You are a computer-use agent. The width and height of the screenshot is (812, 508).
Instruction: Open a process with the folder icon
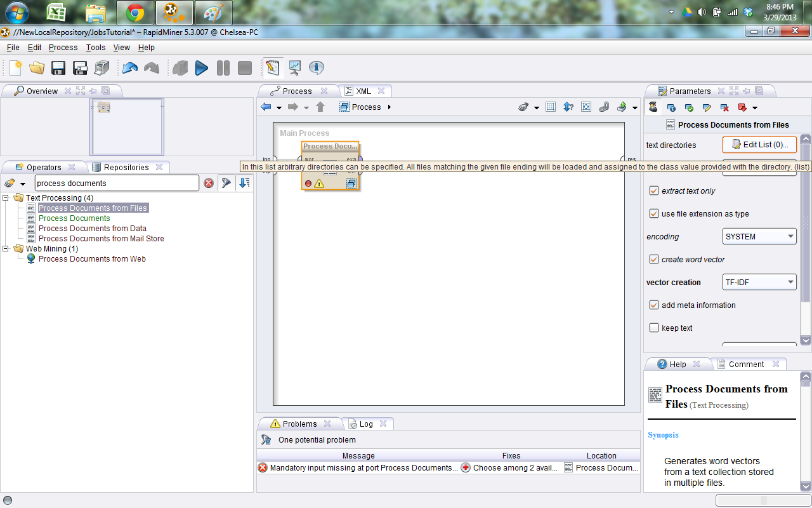click(x=36, y=67)
